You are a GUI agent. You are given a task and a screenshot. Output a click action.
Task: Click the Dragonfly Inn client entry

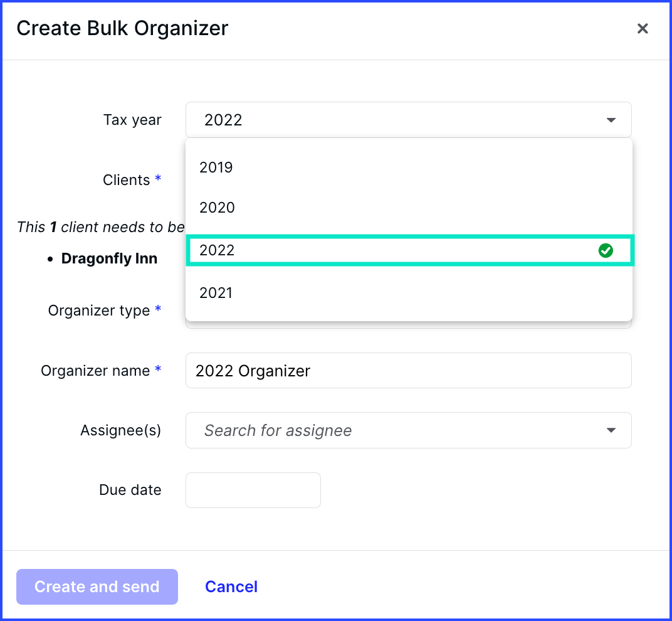point(109,258)
